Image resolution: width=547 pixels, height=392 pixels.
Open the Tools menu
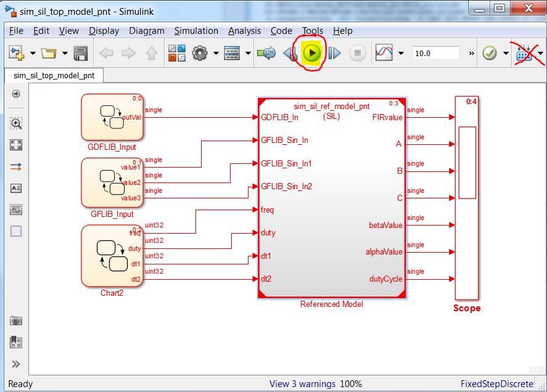[313, 31]
